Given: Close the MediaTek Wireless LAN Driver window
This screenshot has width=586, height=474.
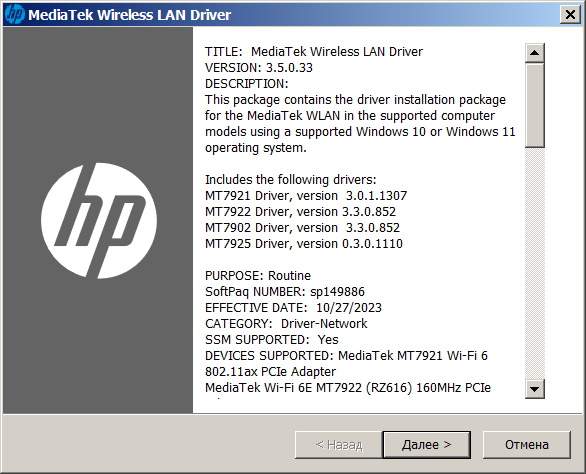Looking at the screenshot, I should pyautogui.click(x=570, y=15).
